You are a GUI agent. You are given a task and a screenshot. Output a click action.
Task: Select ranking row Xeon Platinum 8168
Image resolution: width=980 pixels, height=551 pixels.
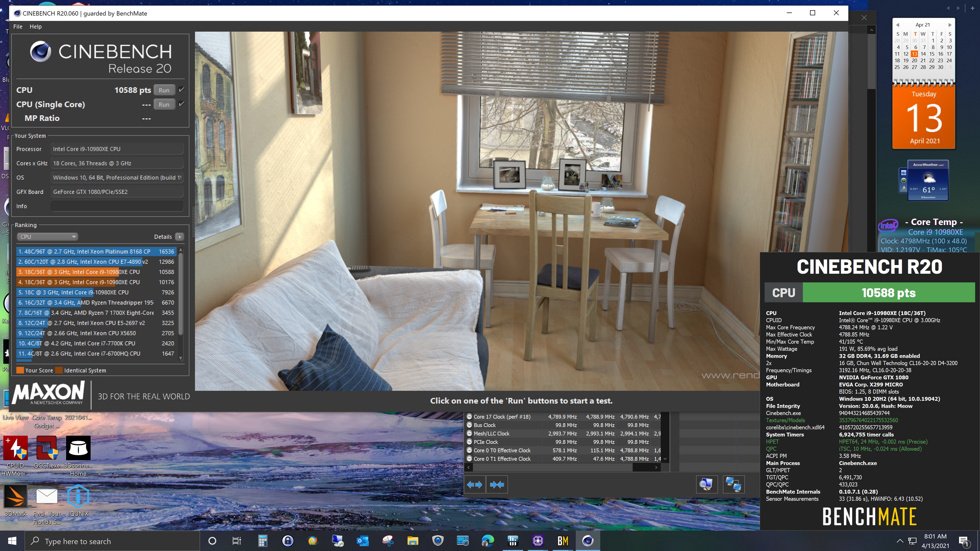pyautogui.click(x=96, y=251)
